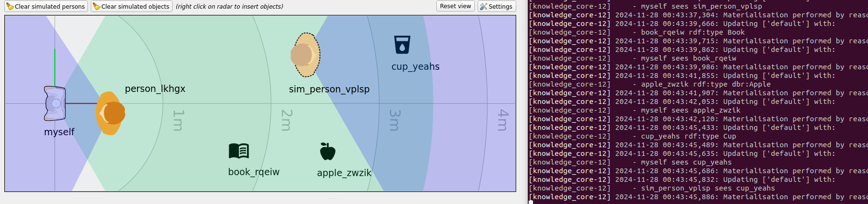Click the myself robot icon
Viewport: 868px width, 204px height.
[x=55, y=103]
